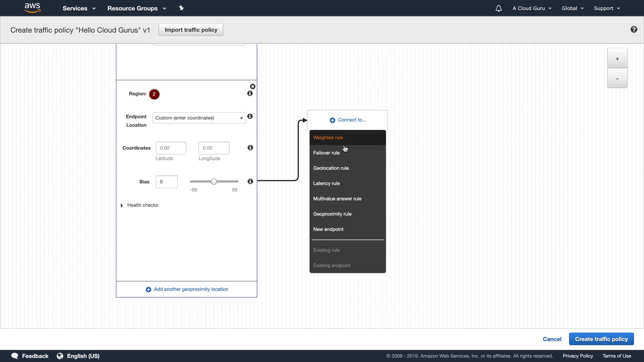Choose Geoproximity rule menu option

click(x=332, y=214)
